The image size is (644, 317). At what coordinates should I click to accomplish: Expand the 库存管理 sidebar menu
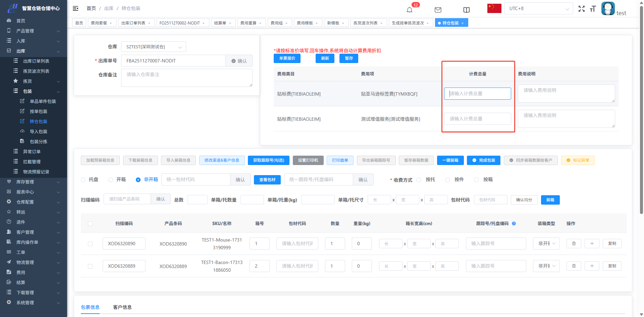pos(34,182)
